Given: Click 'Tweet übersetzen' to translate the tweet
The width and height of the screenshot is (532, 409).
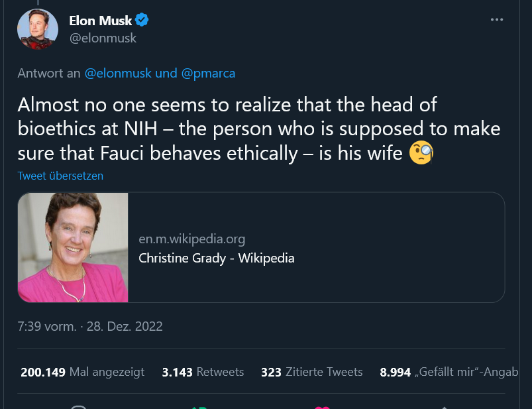Looking at the screenshot, I should [x=60, y=176].
